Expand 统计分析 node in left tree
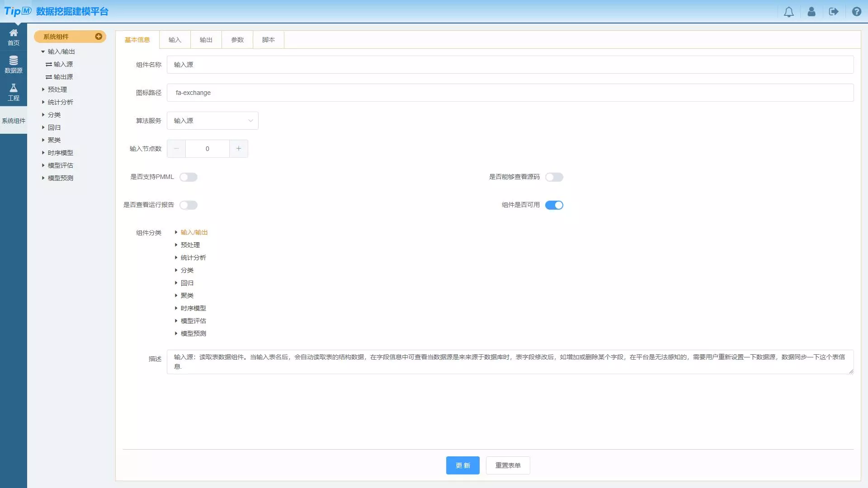 point(43,102)
